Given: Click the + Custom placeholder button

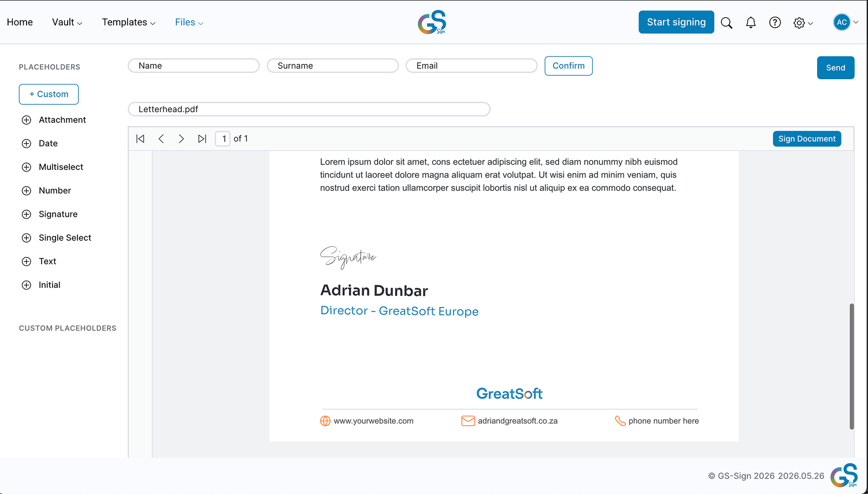Looking at the screenshot, I should tap(49, 94).
